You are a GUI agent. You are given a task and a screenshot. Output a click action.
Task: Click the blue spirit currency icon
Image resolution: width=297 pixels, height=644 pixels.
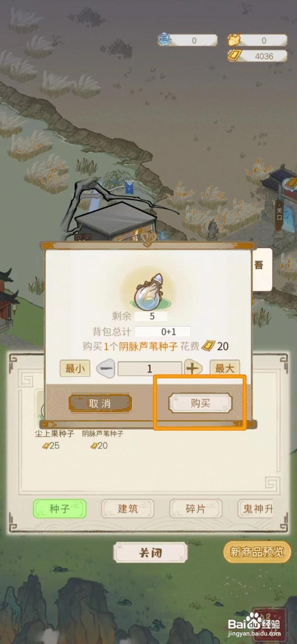coord(165,39)
